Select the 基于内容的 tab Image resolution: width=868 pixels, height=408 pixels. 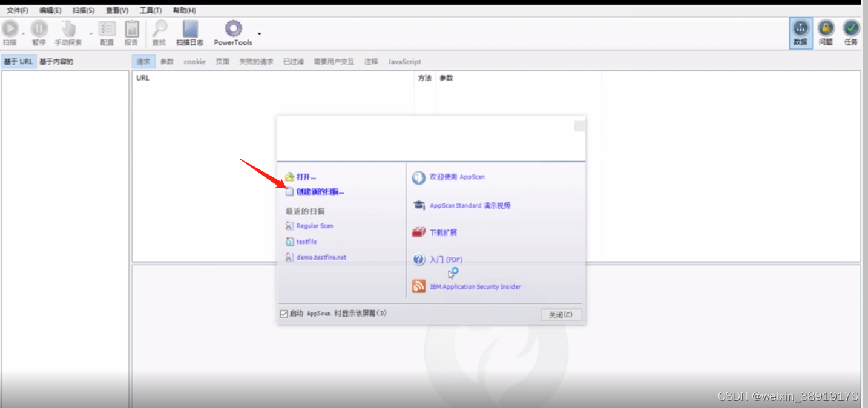(x=56, y=62)
